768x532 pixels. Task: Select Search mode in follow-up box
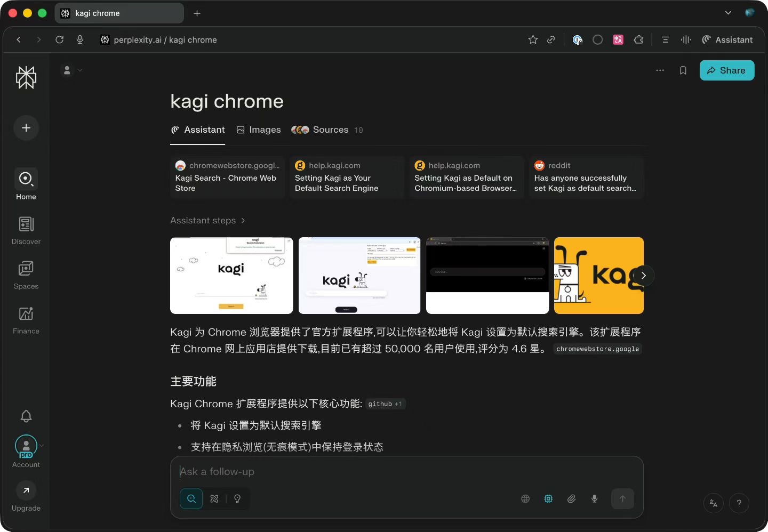tap(191, 499)
